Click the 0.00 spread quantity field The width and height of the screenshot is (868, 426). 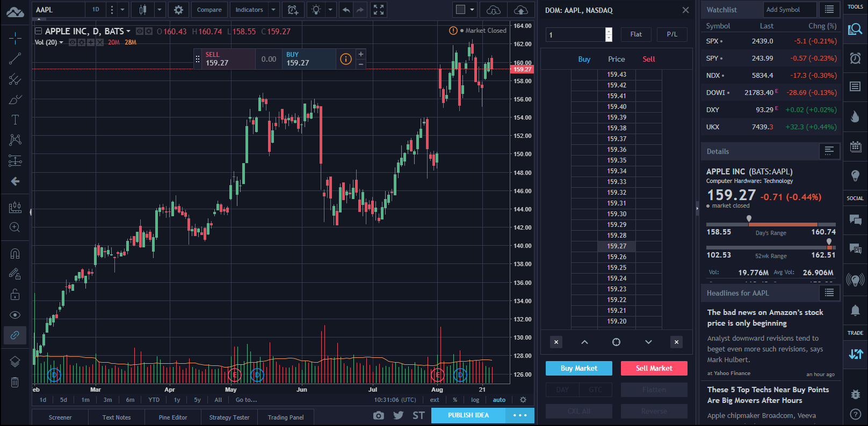coord(269,59)
